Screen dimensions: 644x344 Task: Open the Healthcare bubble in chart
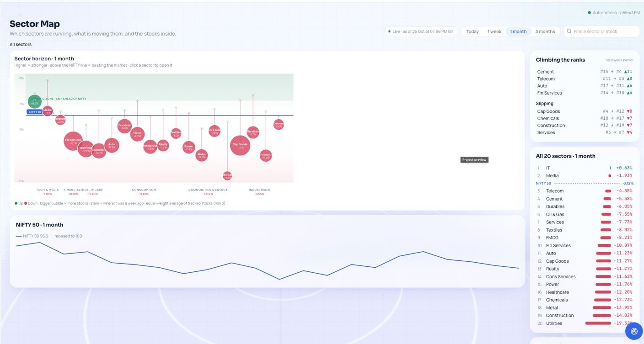86,149
